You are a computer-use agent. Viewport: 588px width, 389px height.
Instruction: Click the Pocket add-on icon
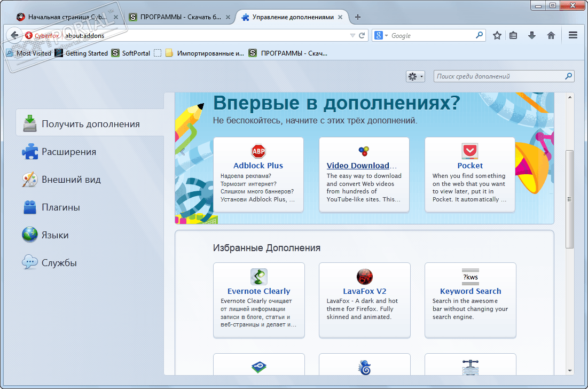click(x=470, y=151)
